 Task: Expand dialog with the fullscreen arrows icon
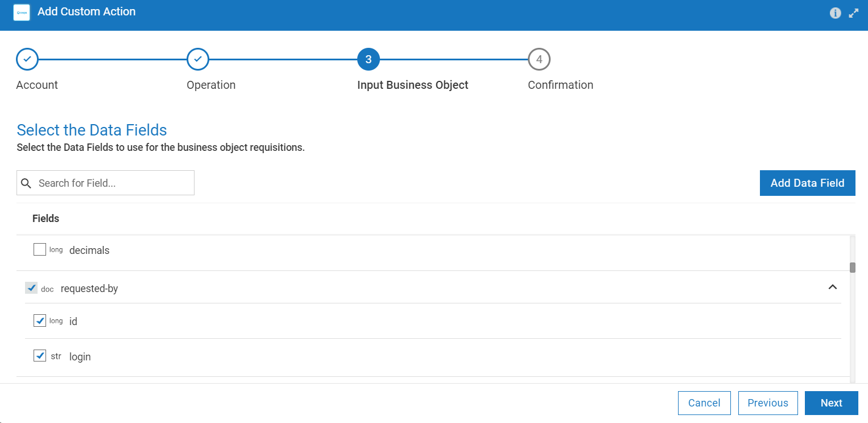pyautogui.click(x=854, y=13)
